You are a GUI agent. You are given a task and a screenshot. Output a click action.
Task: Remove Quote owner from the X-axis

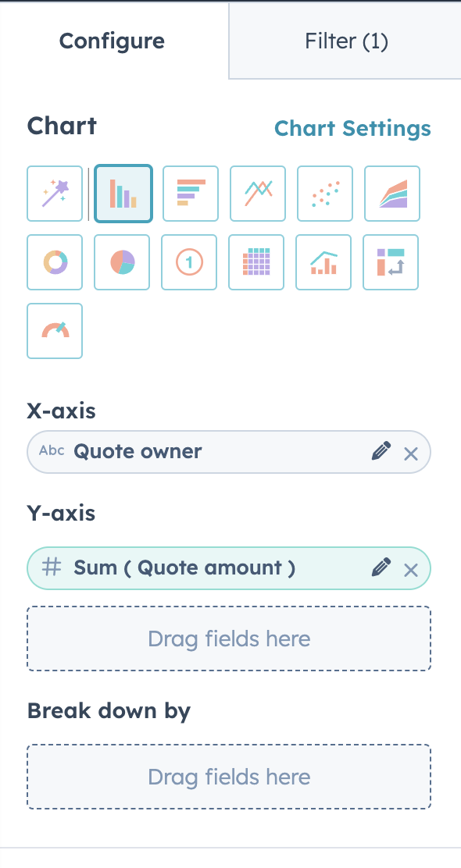pos(410,453)
